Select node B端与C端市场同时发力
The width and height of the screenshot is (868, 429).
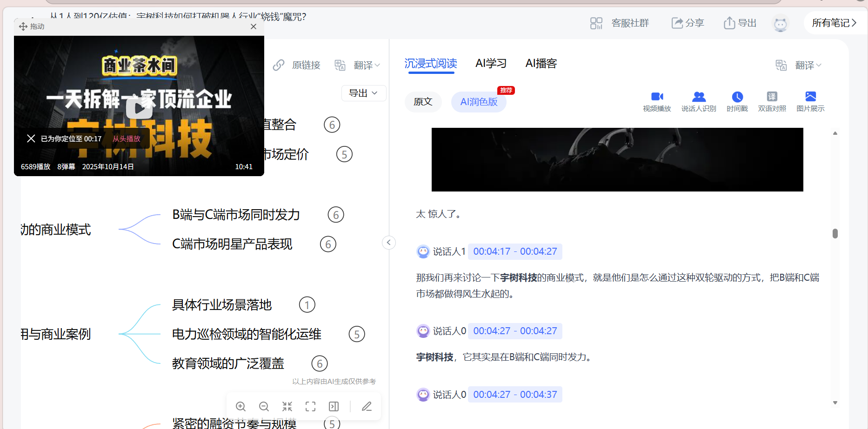[236, 215]
